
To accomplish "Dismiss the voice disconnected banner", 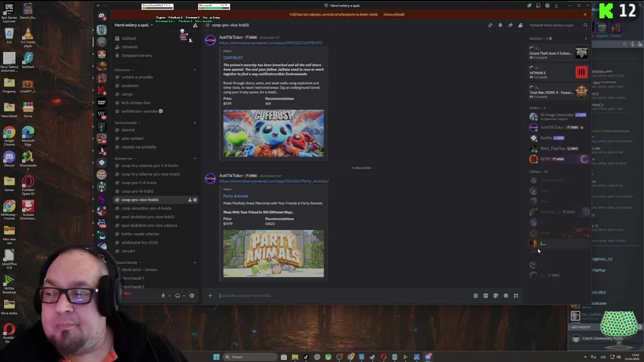I will pos(585,15).
